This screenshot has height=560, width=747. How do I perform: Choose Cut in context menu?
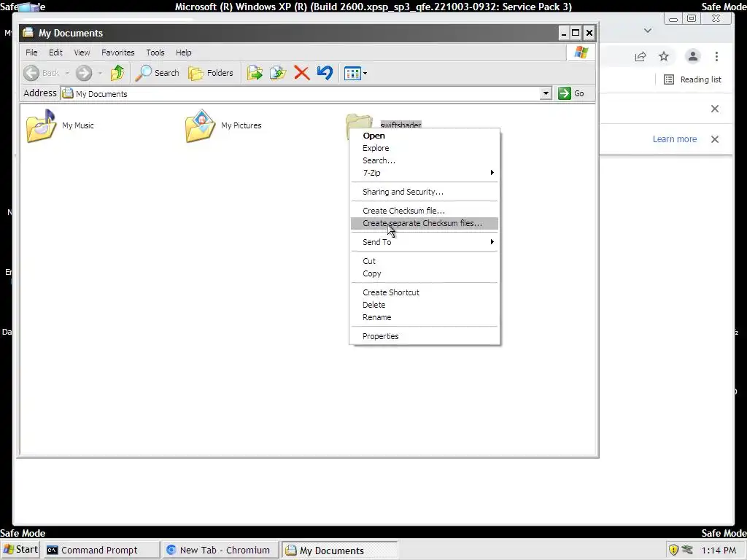pyautogui.click(x=425, y=261)
